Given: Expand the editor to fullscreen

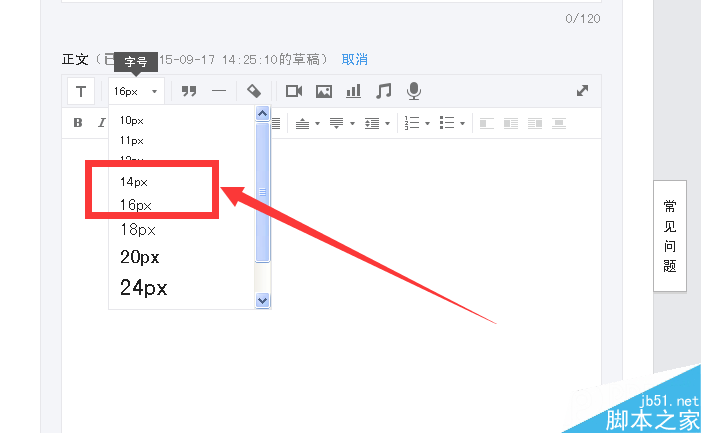Looking at the screenshot, I should tap(583, 90).
